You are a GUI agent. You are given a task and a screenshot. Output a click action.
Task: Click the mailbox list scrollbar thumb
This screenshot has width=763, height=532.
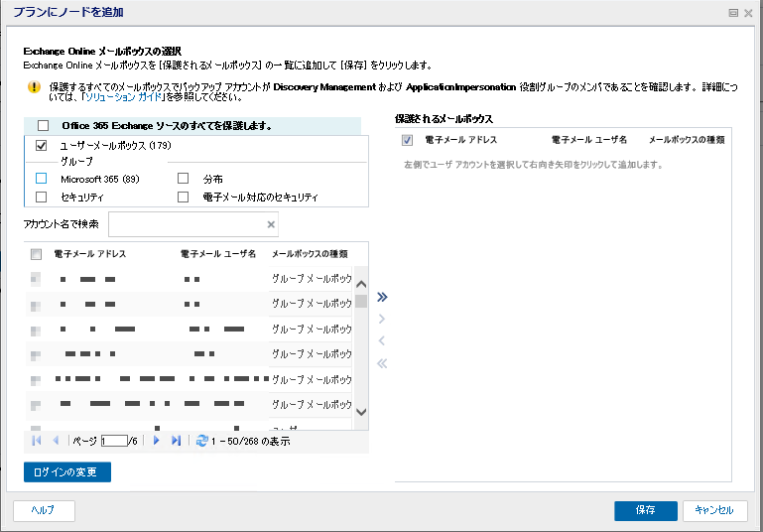point(361,301)
